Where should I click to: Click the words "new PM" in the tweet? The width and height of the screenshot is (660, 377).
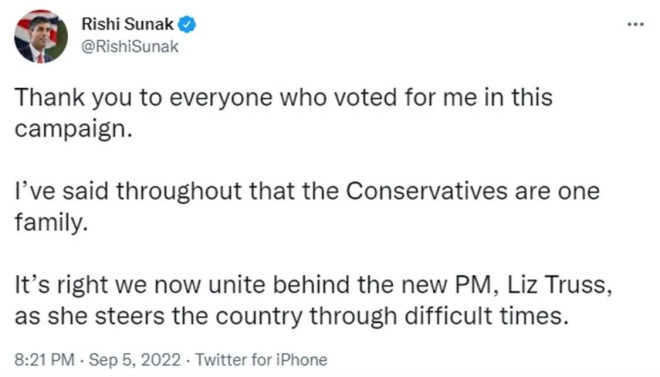pos(446,284)
